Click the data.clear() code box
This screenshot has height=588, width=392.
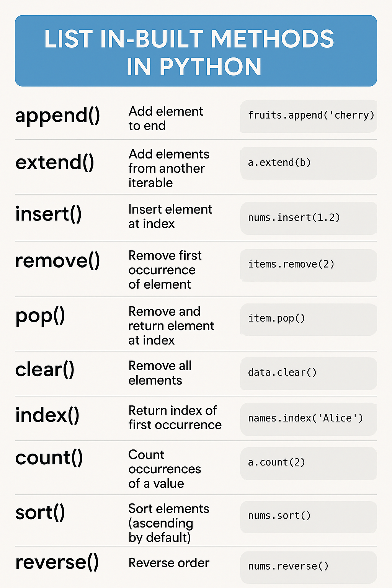point(309,373)
